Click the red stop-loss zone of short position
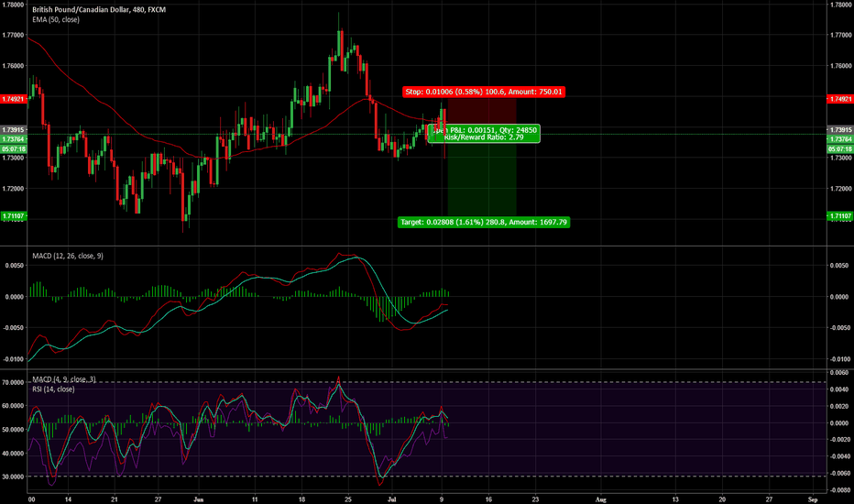 pyautogui.click(x=481, y=115)
